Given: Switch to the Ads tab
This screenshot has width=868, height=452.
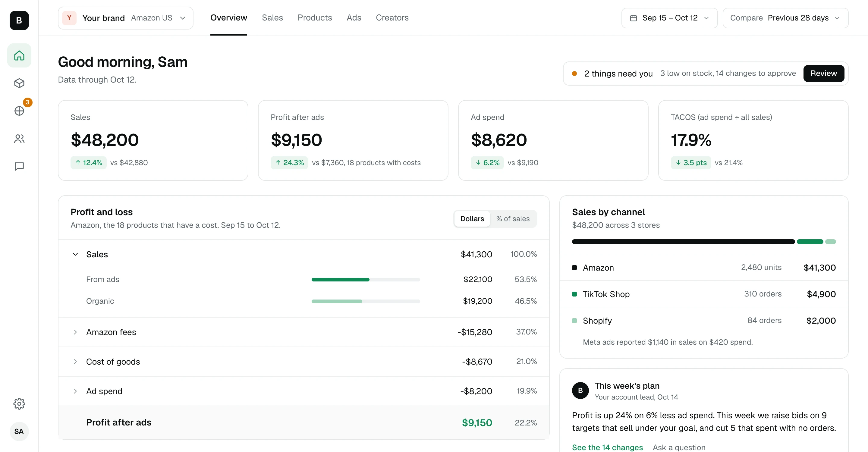Looking at the screenshot, I should pyautogui.click(x=354, y=18).
